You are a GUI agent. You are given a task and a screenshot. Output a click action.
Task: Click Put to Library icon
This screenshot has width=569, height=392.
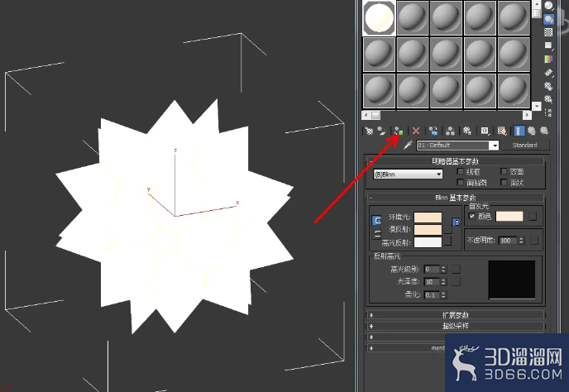(467, 131)
